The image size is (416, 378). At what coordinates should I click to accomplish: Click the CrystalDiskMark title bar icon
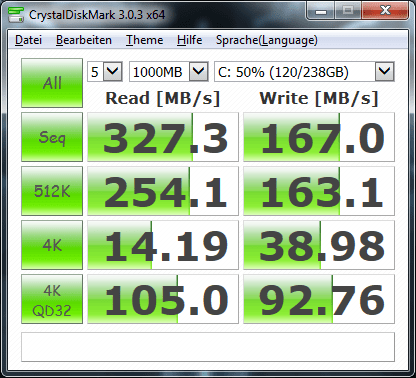click(16, 14)
